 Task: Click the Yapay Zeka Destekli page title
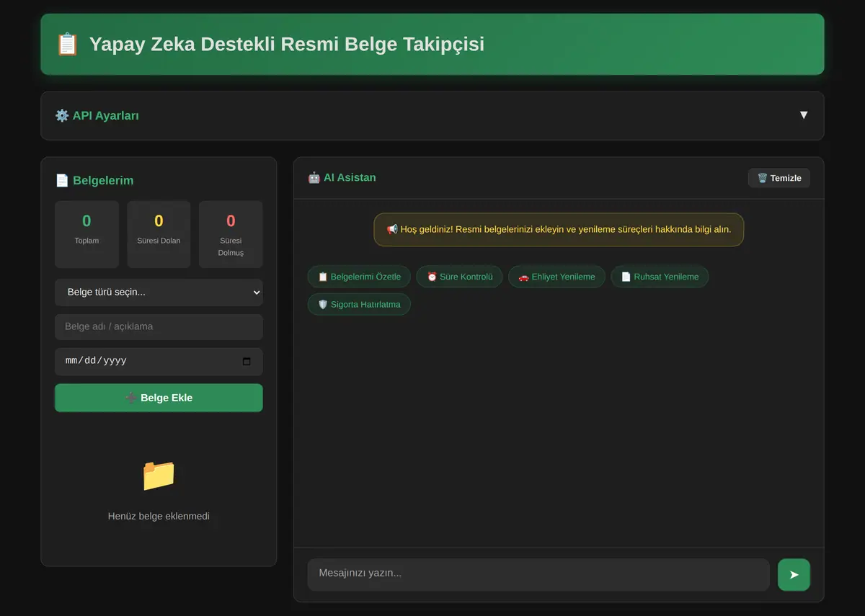point(287,44)
